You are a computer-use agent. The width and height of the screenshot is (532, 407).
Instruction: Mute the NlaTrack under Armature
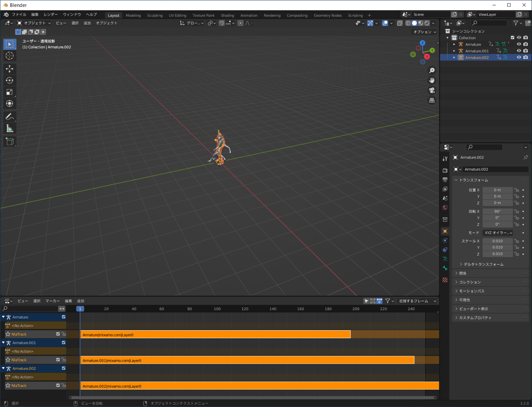pyautogui.click(x=58, y=334)
